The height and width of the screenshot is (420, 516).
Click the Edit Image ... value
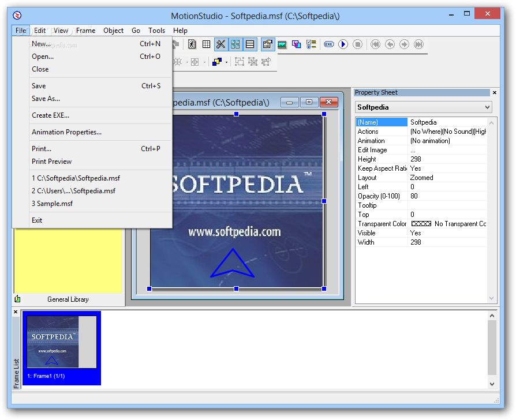tap(447, 150)
